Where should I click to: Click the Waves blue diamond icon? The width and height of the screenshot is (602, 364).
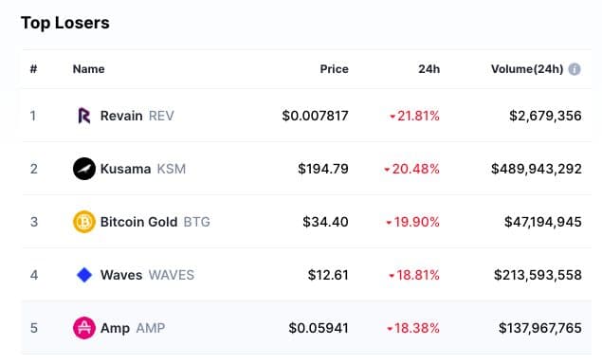pos(84,275)
